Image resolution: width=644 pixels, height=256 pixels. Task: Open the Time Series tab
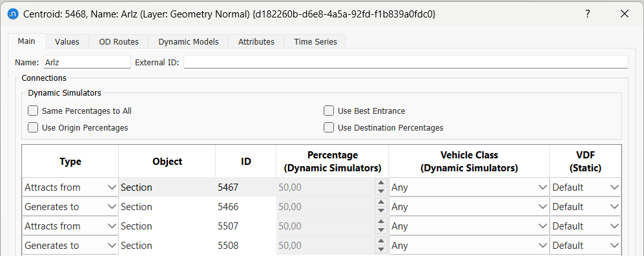(315, 41)
